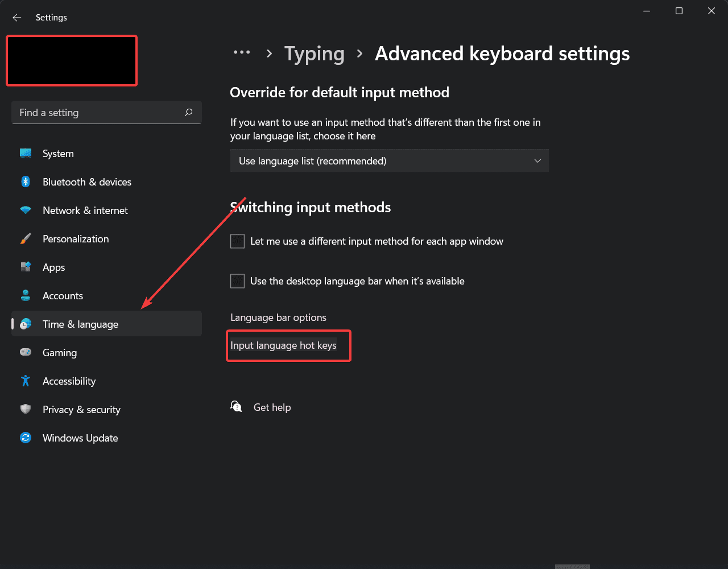The image size is (728, 569).
Task: Open Gaming settings
Action: tap(59, 352)
